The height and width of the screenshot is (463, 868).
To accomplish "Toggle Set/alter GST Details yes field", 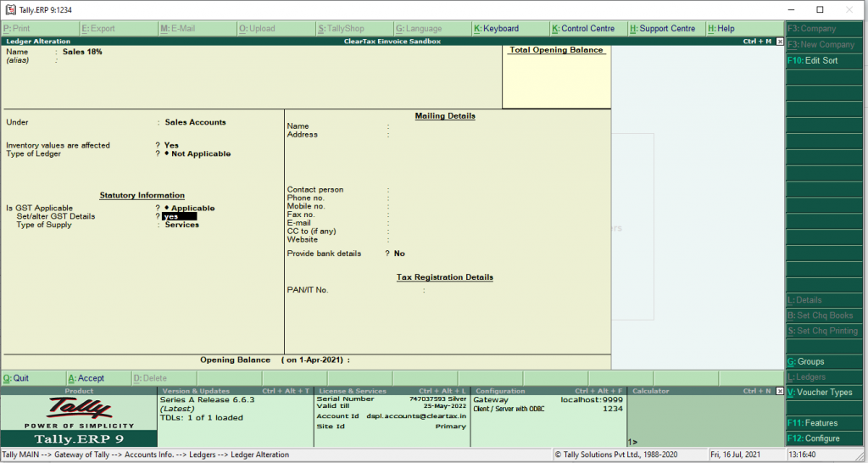I will click(x=180, y=216).
